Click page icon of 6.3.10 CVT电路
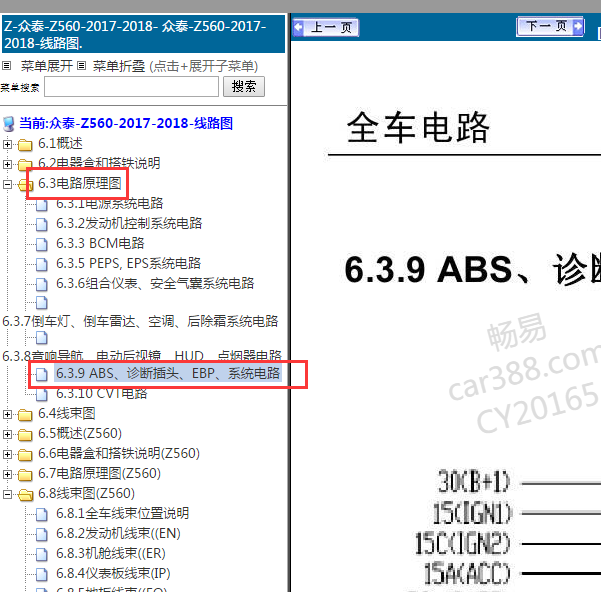601x592 pixels. (x=42, y=394)
